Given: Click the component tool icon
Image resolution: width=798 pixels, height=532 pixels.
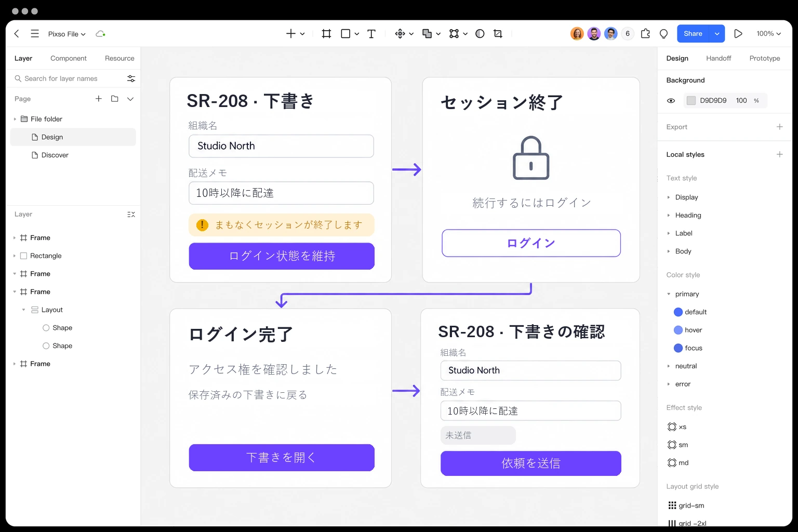Looking at the screenshot, I should click(400, 34).
